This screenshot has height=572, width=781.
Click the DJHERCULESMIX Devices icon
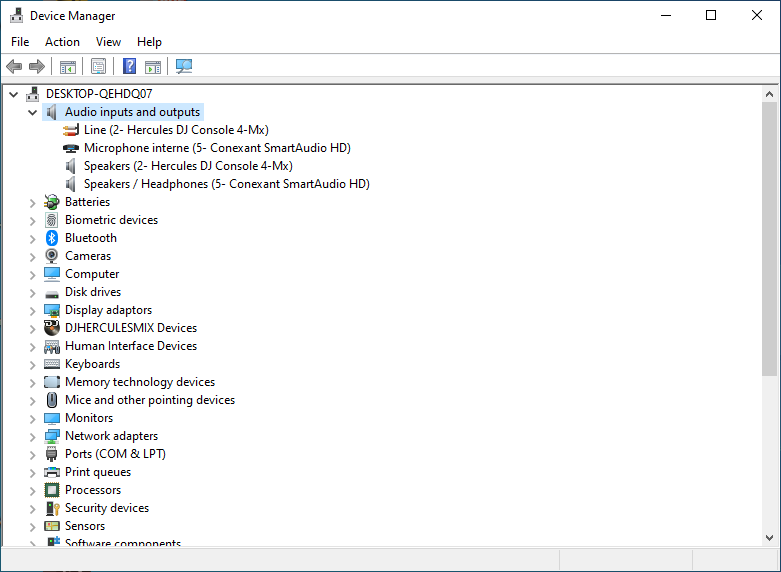tap(52, 328)
